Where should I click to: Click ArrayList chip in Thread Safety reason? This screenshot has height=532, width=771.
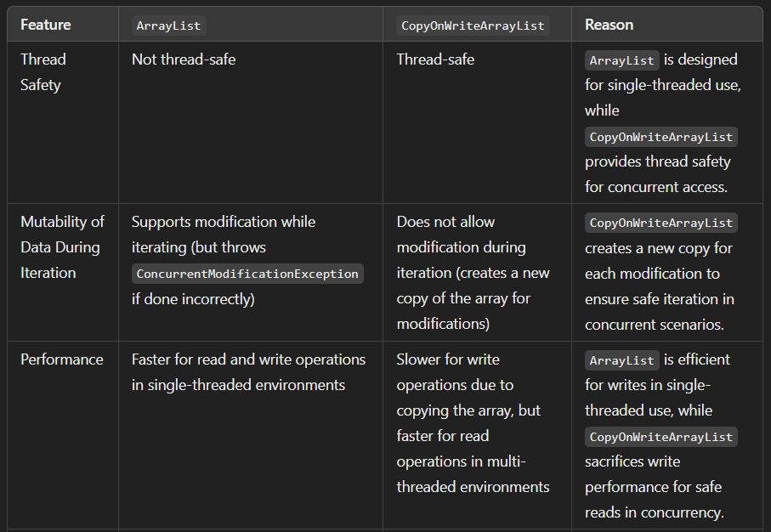tap(621, 60)
